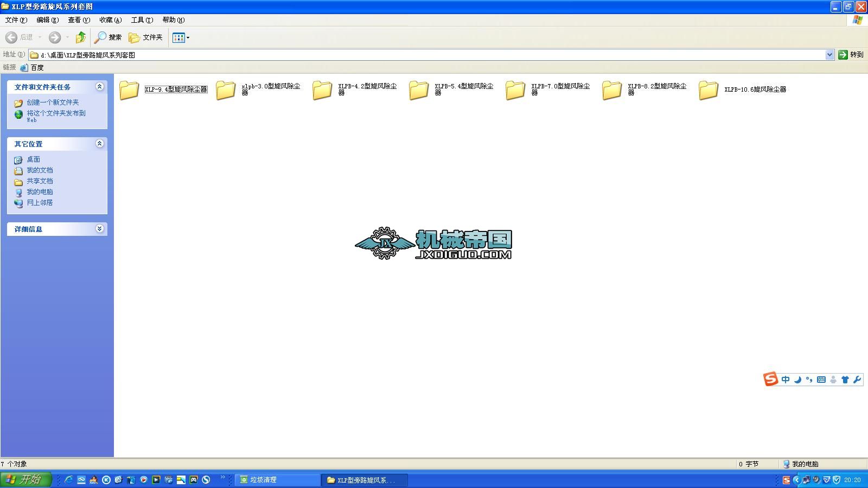Click 创建一个新文件夹 task link
868x488 pixels.
(53, 102)
